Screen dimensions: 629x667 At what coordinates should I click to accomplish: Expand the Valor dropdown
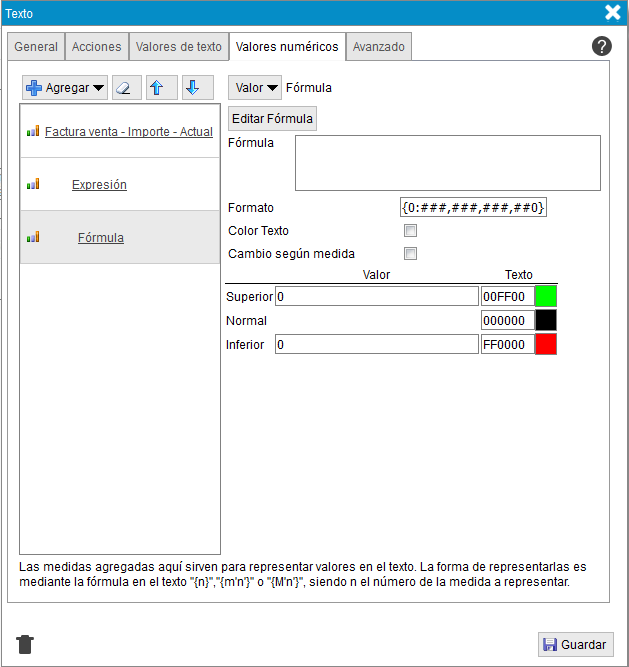(x=255, y=88)
